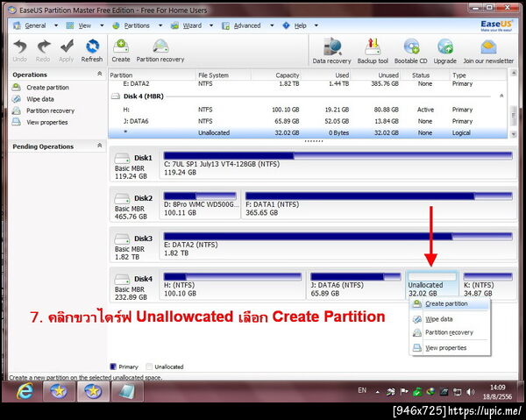Choose View properties in context menu

(449, 348)
